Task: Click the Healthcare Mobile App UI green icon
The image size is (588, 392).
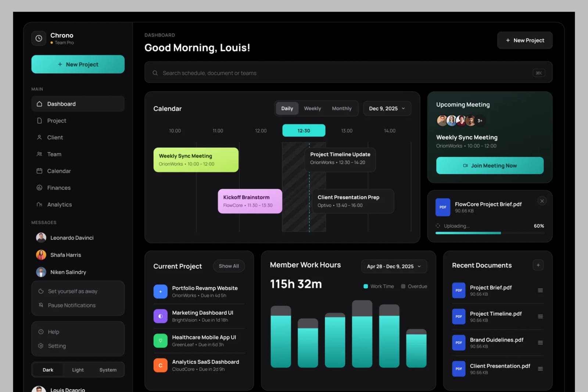Action: [x=160, y=341]
